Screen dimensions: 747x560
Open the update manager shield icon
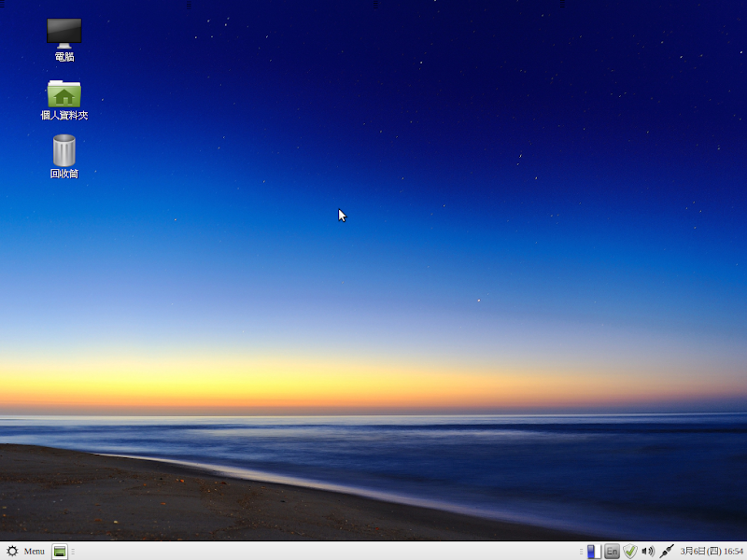(629, 552)
